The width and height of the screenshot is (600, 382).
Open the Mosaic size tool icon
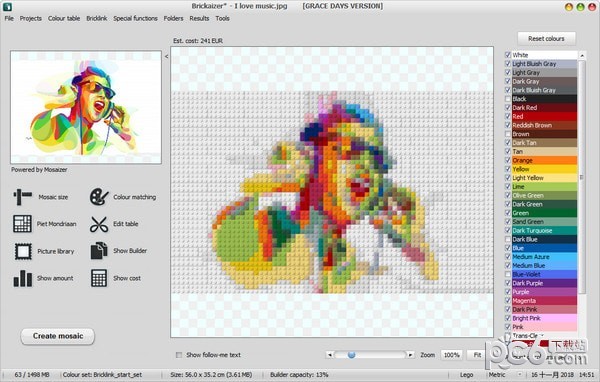point(23,197)
